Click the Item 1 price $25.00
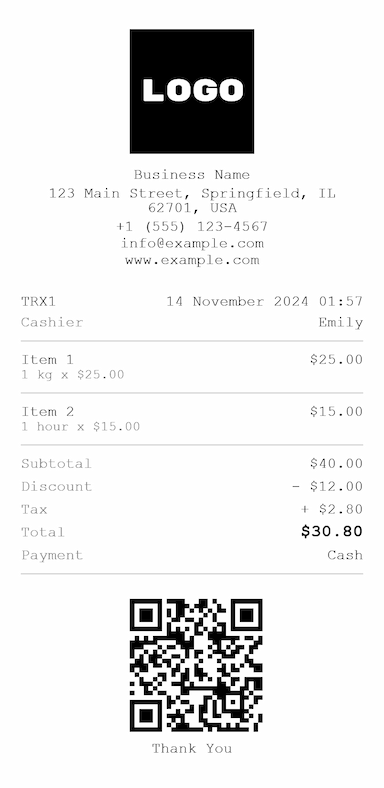The height and width of the screenshot is (788, 384). (x=336, y=359)
